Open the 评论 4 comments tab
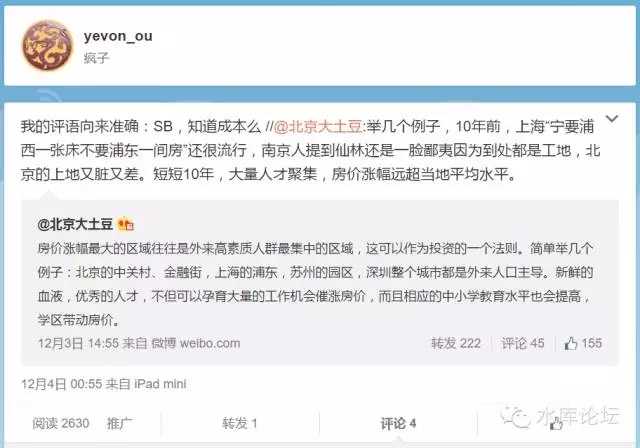This screenshot has width=640, height=448. click(398, 424)
